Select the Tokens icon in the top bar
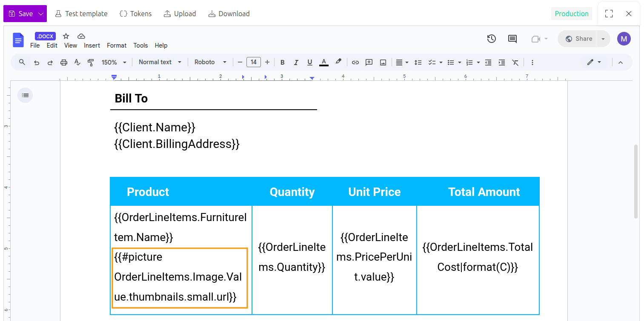Viewport: 644px width, 321px height. click(135, 13)
